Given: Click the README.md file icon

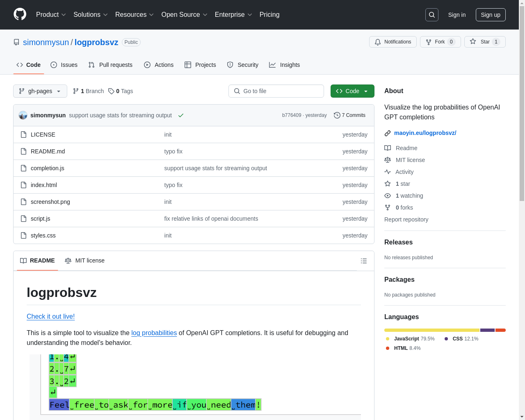Looking at the screenshot, I should pos(24,151).
